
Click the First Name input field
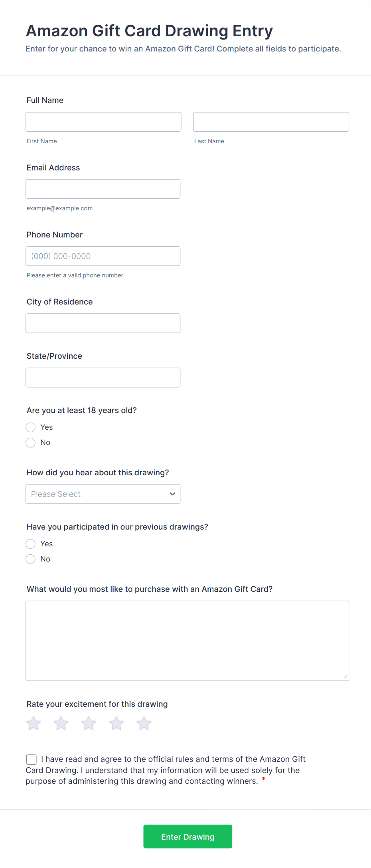103,122
